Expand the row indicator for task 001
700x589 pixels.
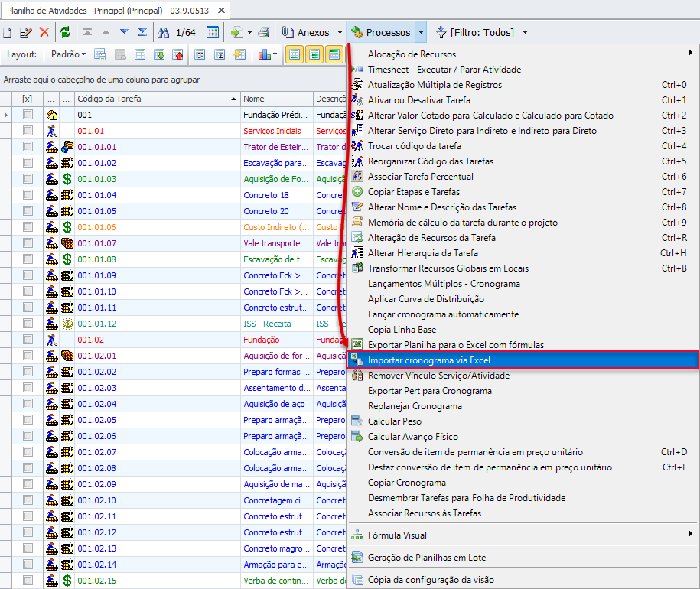(6, 115)
